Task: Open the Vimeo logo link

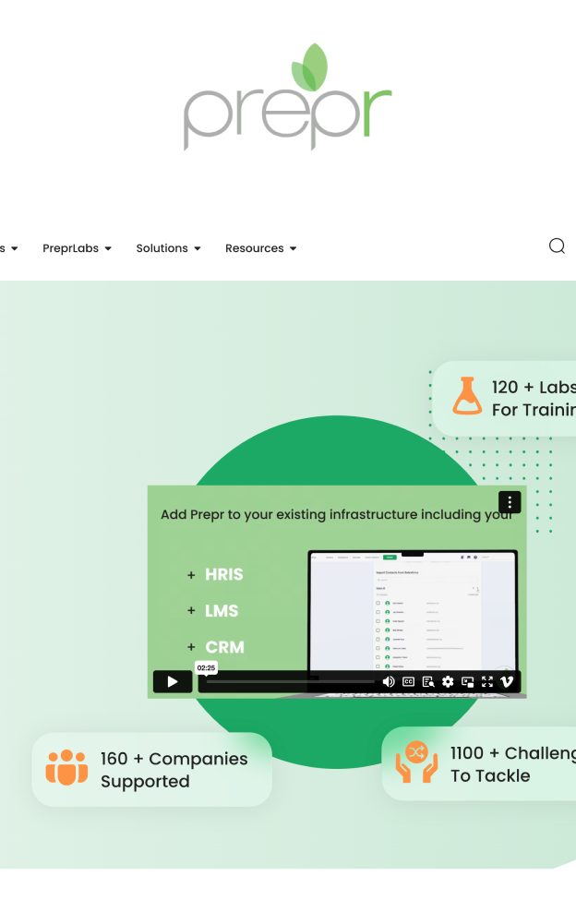Action: pos(507,682)
